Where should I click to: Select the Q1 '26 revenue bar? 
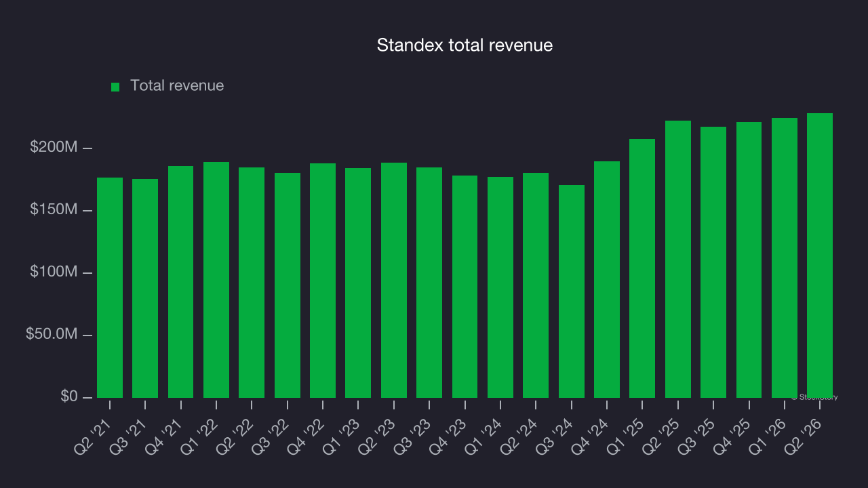tap(785, 258)
